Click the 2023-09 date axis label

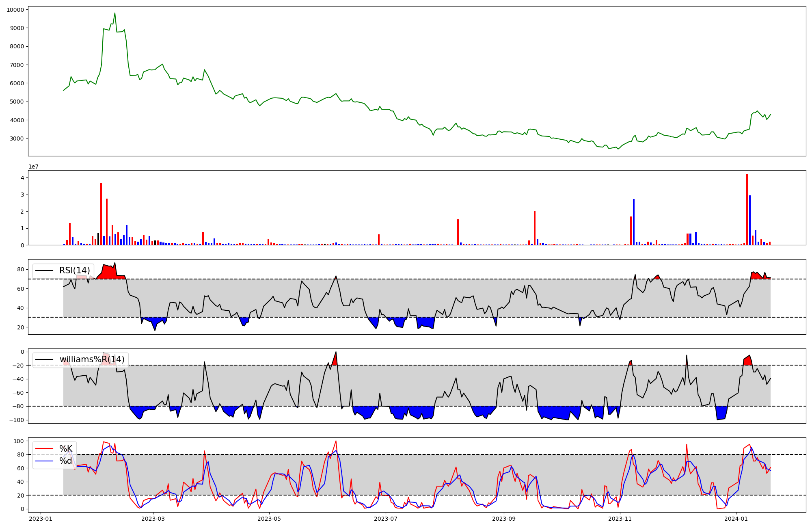pyautogui.click(x=504, y=519)
